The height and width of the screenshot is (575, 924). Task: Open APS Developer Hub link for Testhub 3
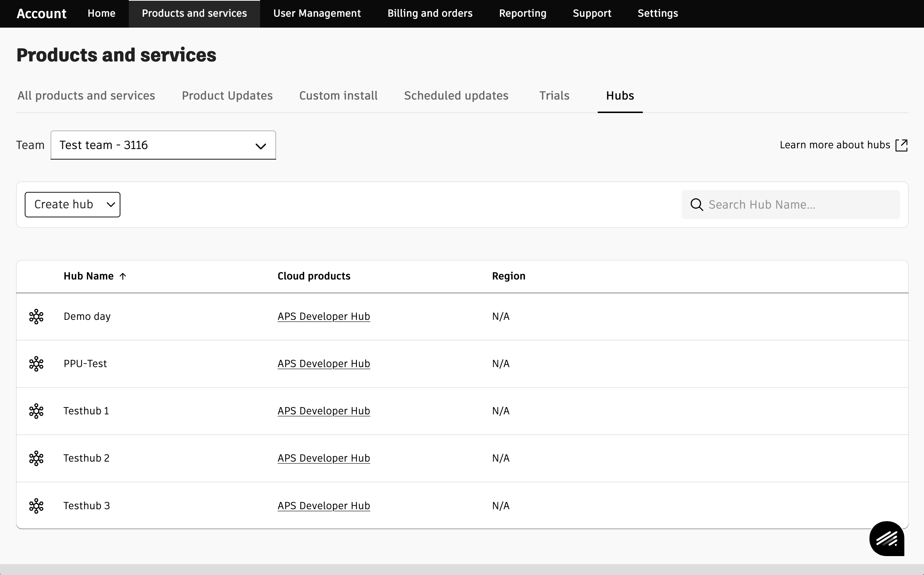[x=323, y=506]
